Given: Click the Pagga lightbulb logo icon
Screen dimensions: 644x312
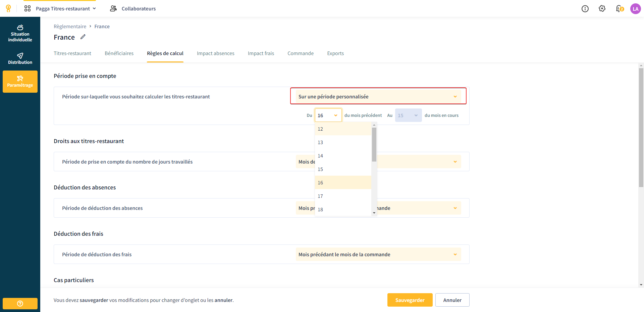Looking at the screenshot, I should click(x=8, y=8).
